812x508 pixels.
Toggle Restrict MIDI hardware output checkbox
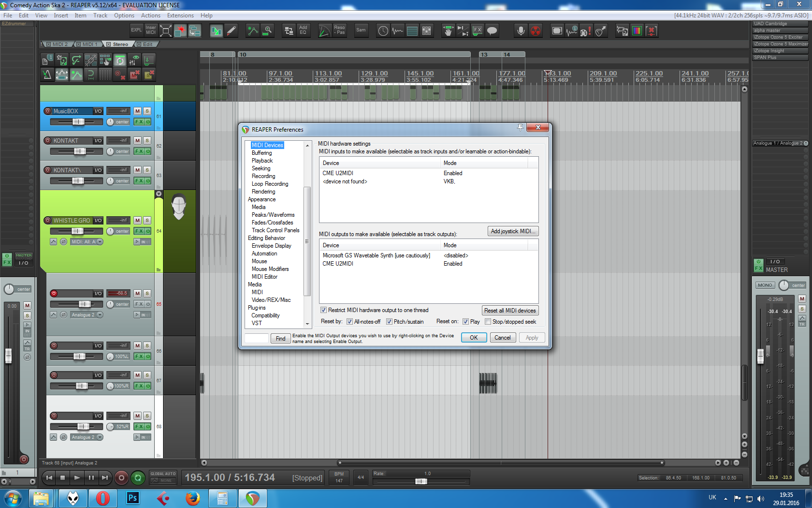pyautogui.click(x=323, y=310)
